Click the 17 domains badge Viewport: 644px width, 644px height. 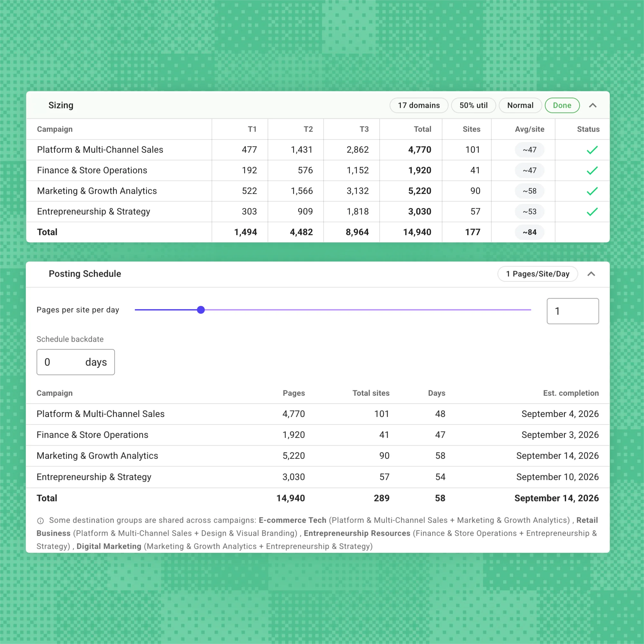pyautogui.click(x=419, y=105)
